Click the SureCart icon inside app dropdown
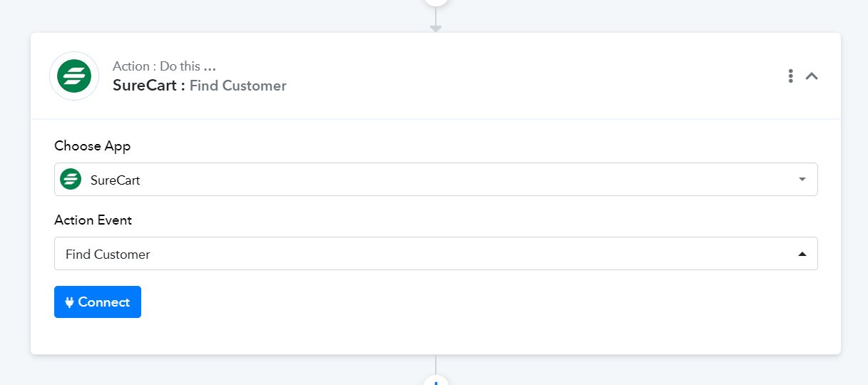The image size is (868, 385). [x=71, y=180]
